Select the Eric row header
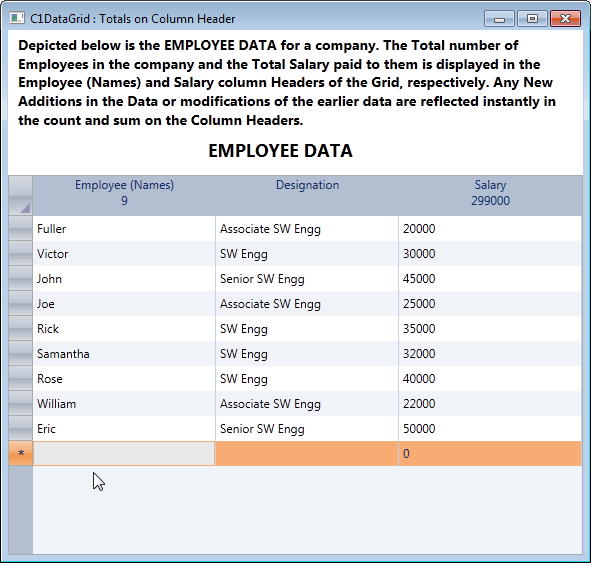The height and width of the screenshot is (563, 591). click(x=21, y=428)
